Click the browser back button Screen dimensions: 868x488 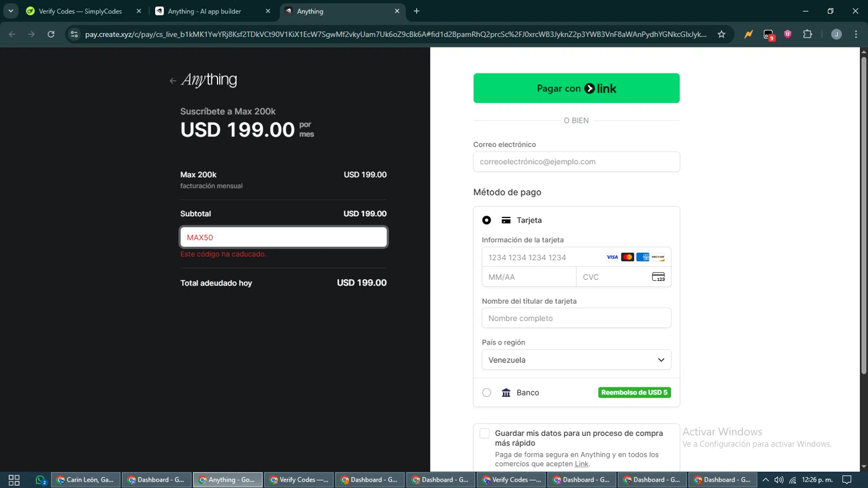click(12, 34)
